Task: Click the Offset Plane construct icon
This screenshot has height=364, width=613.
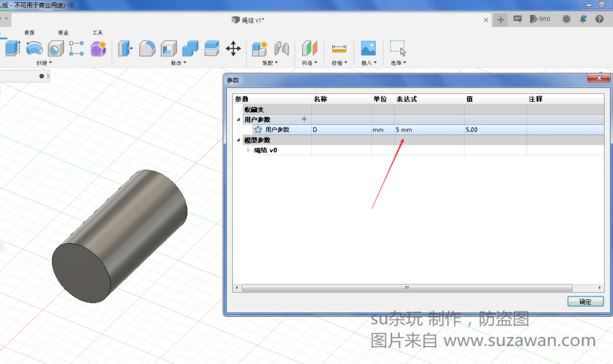Action: click(x=309, y=48)
